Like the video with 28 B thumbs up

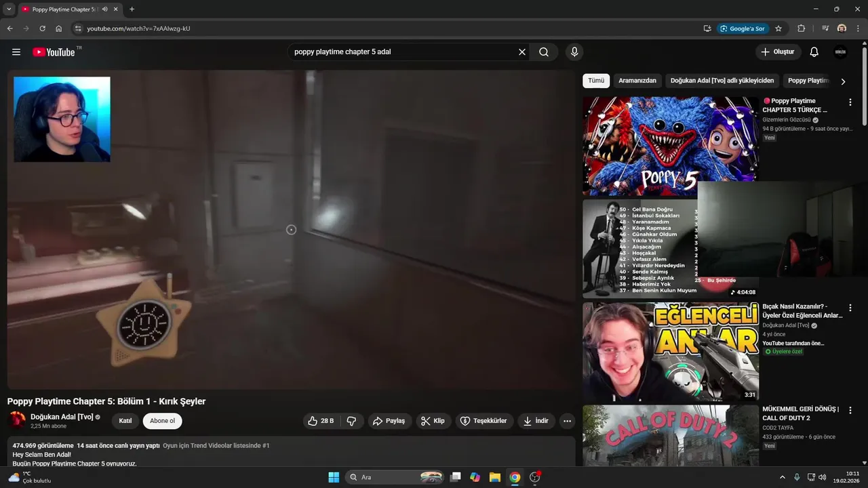tap(321, 421)
